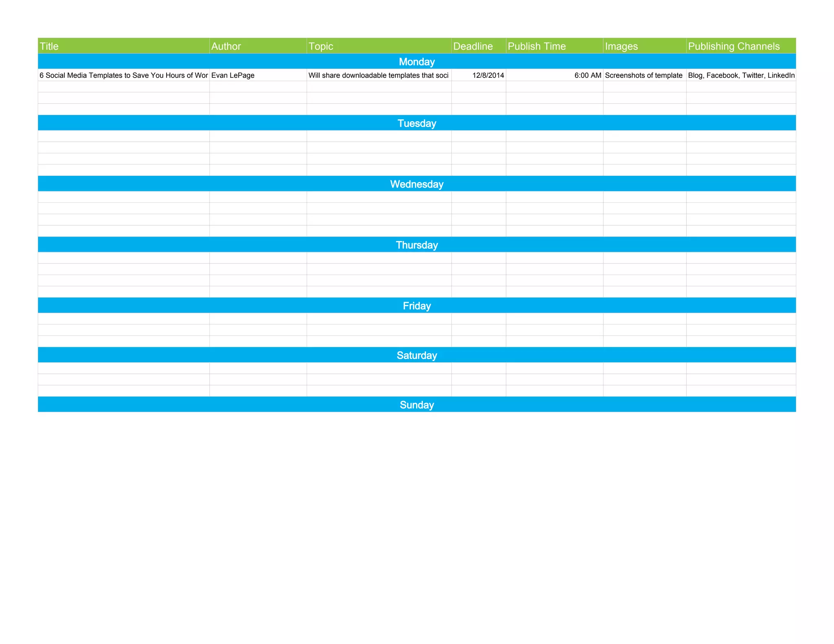Image resolution: width=834 pixels, height=644 pixels.
Task: Click the 'Blog, Facebook, Twitter, LinkedIn' cell
Action: pos(741,75)
